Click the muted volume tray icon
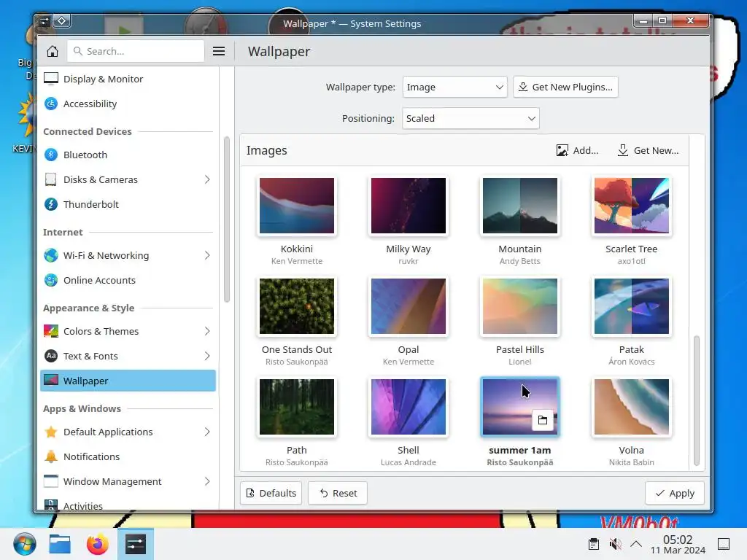This screenshot has width=747, height=560. (x=616, y=544)
